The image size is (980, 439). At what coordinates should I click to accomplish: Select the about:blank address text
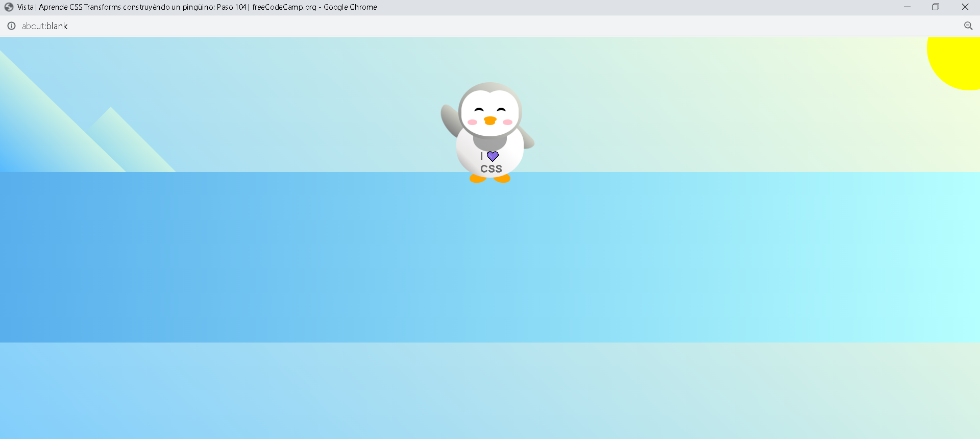[x=45, y=26]
